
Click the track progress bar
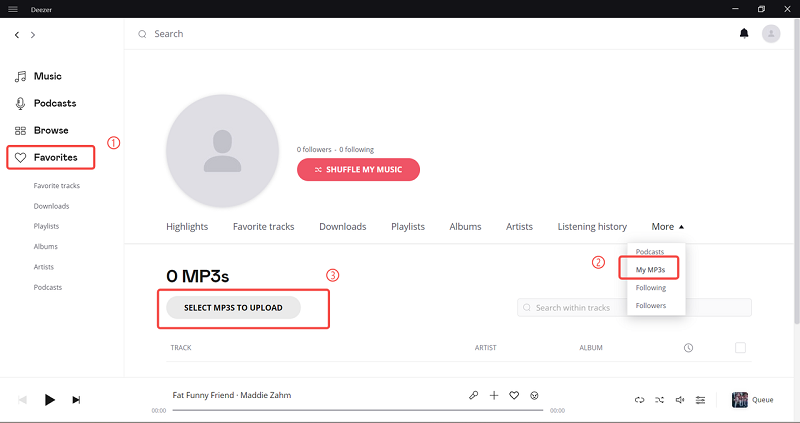355,410
